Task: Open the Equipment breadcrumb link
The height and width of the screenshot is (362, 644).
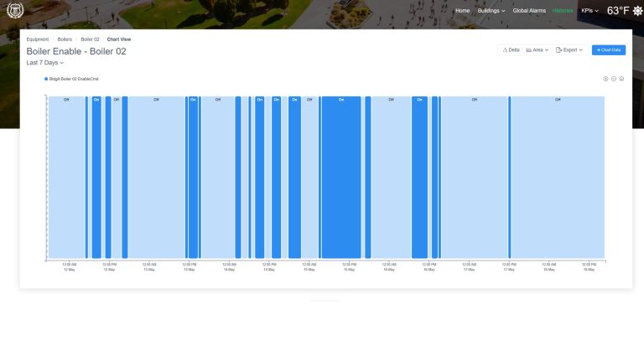Action: tap(38, 39)
